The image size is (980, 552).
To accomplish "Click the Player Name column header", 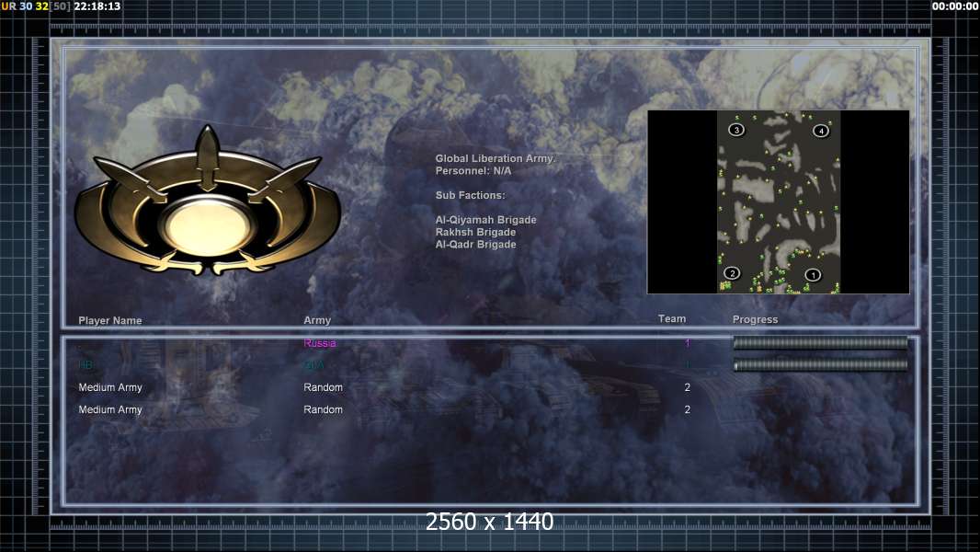I will click(110, 320).
